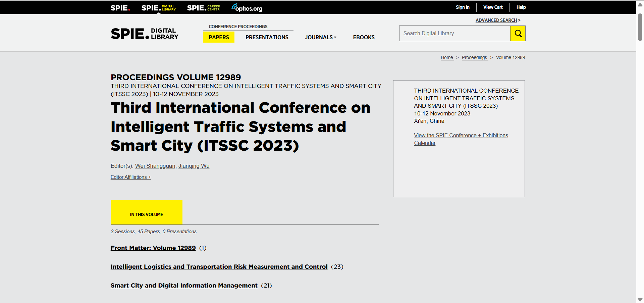Viewport: 644px width, 303px height.
Task: Click the page vertical scrollbar thumb
Action: pyautogui.click(x=640, y=27)
